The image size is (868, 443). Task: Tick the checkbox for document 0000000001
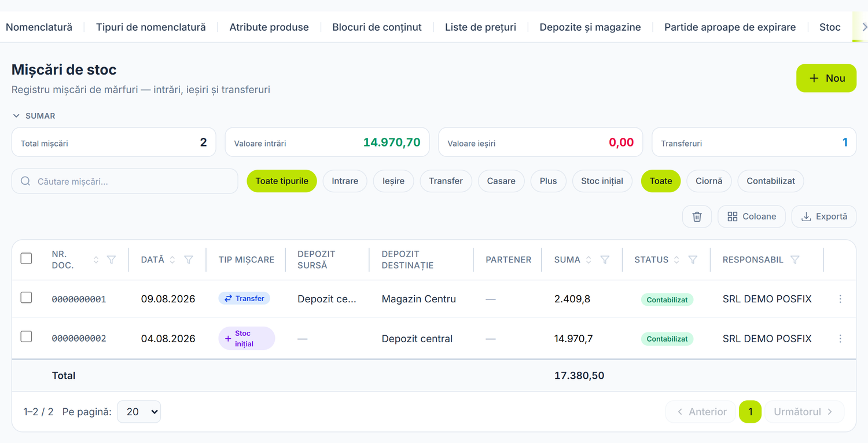coord(26,298)
